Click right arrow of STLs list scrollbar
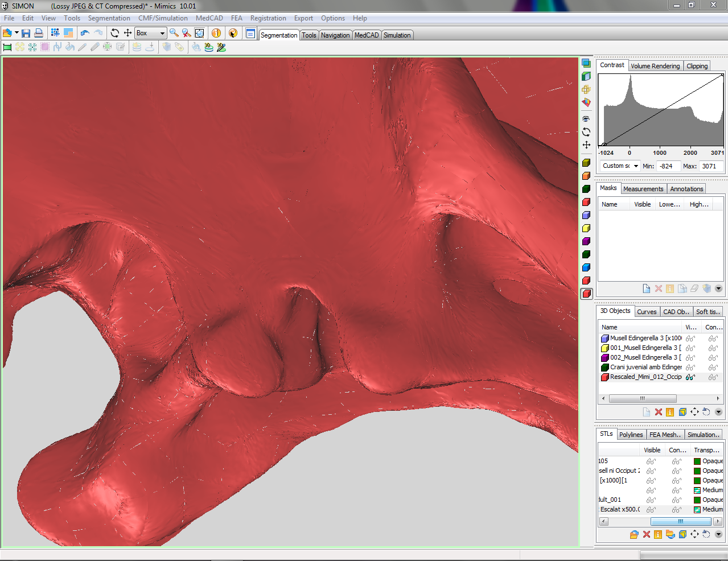Screen dimensions: 728x561 coord(718,521)
